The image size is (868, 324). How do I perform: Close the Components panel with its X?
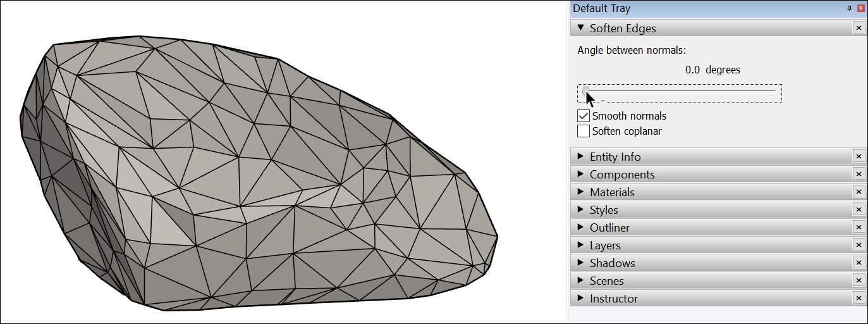(x=859, y=174)
